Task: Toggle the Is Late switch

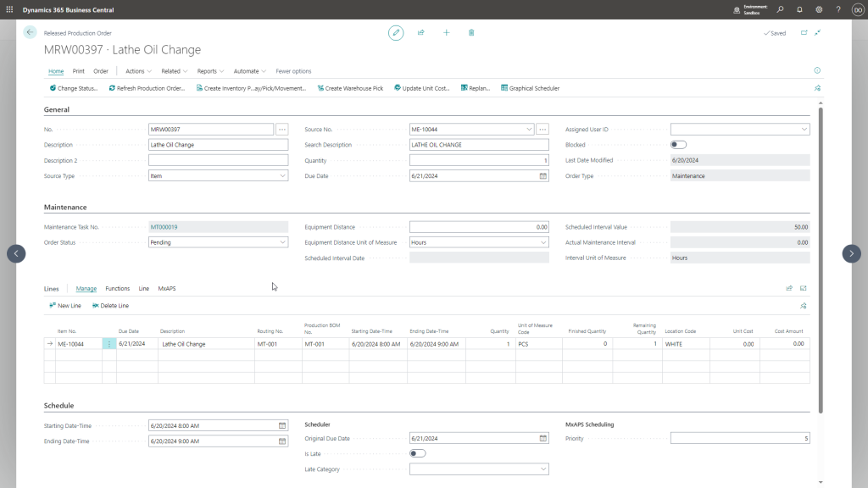Action: (x=417, y=453)
